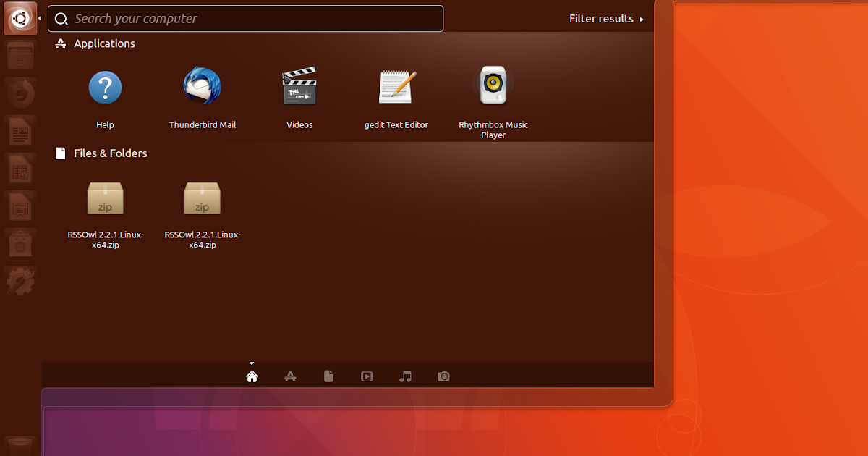Click the Search your computer field
This screenshot has height=456, width=868.
(x=245, y=19)
